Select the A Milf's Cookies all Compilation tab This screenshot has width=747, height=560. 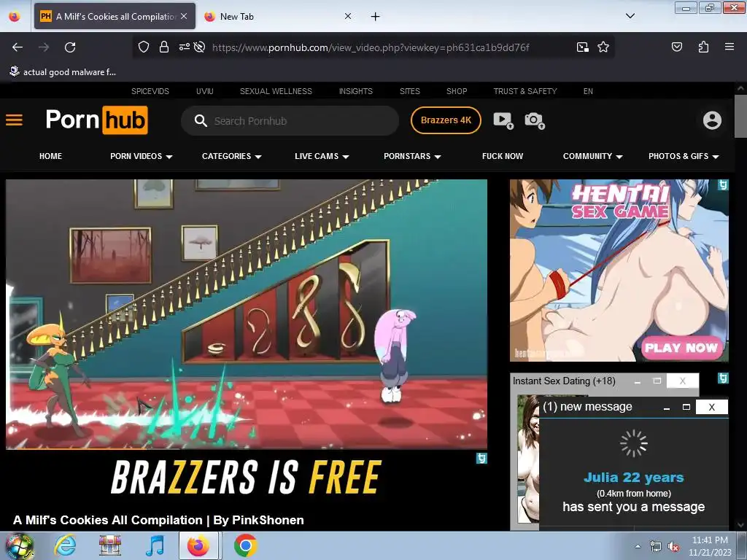pyautogui.click(x=115, y=16)
